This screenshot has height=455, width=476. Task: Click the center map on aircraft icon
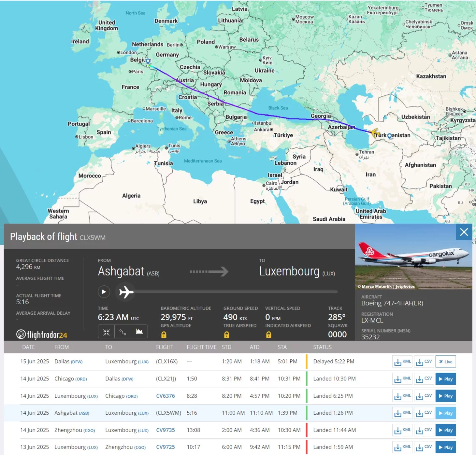(x=107, y=332)
